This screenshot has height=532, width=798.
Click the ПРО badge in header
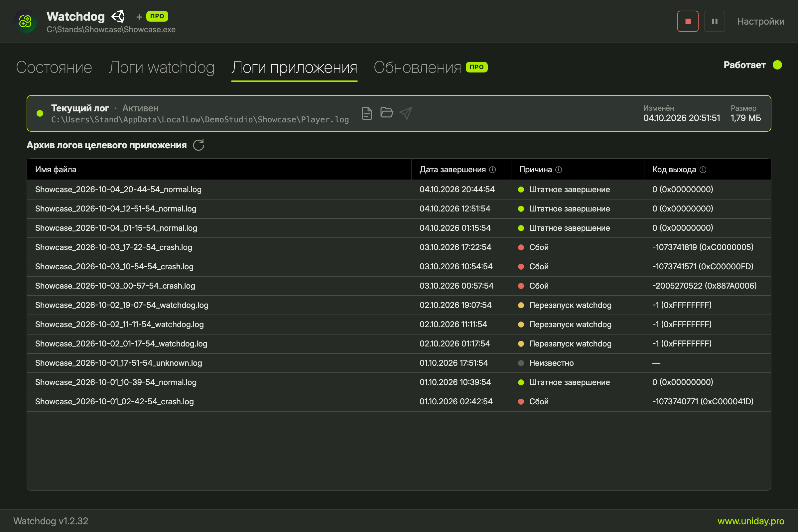[157, 16]
